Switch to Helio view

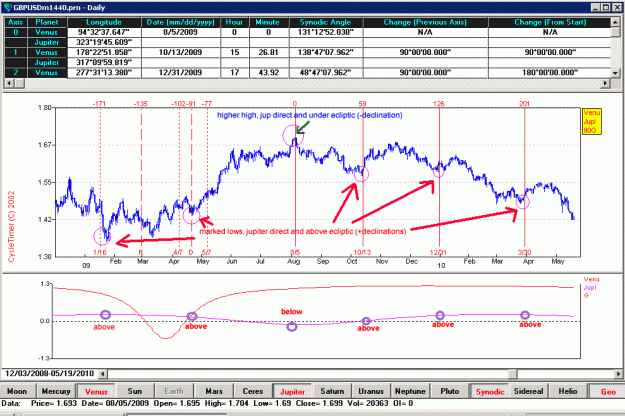[x=568, y=391]
